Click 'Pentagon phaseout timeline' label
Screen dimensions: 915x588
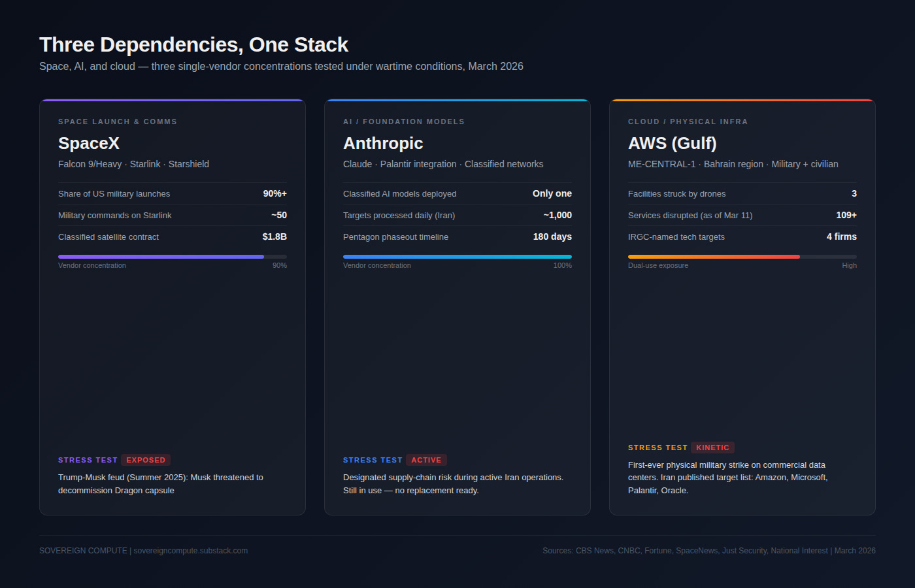pyautogui.click(x=395, y=237)
